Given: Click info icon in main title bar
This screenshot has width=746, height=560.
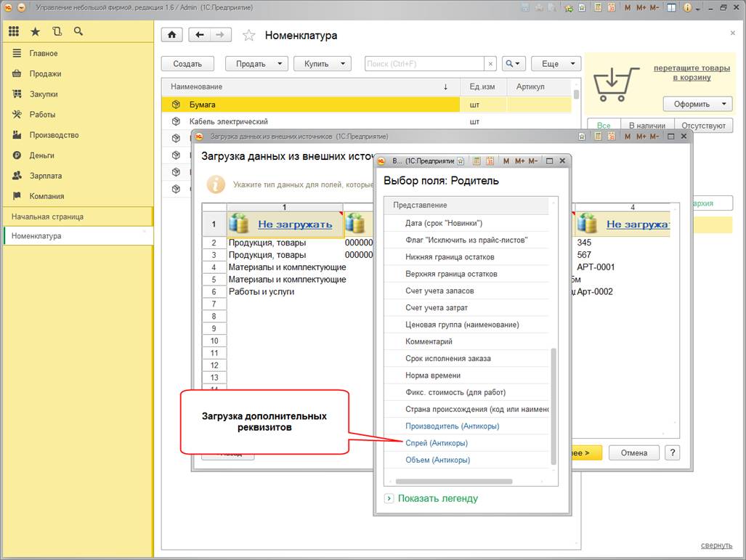Looking at the screenshot, I should point(687,7).
